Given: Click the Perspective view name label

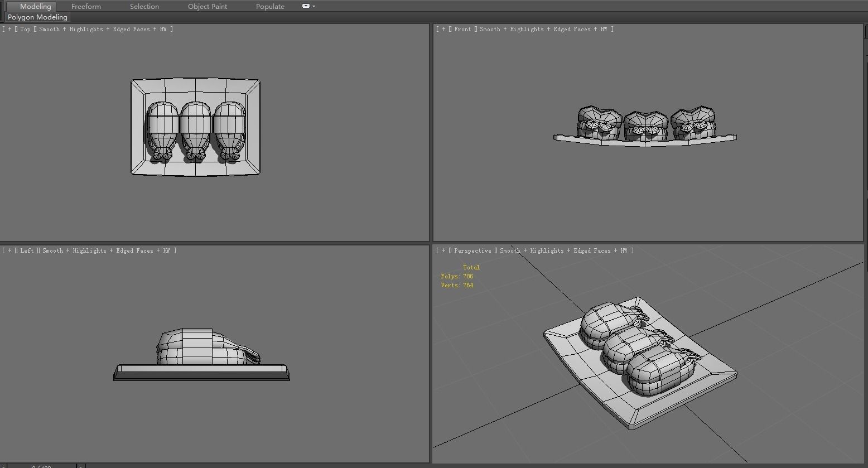Looking at the screenshot, I should pyautogui.click(x=472, y=250).
